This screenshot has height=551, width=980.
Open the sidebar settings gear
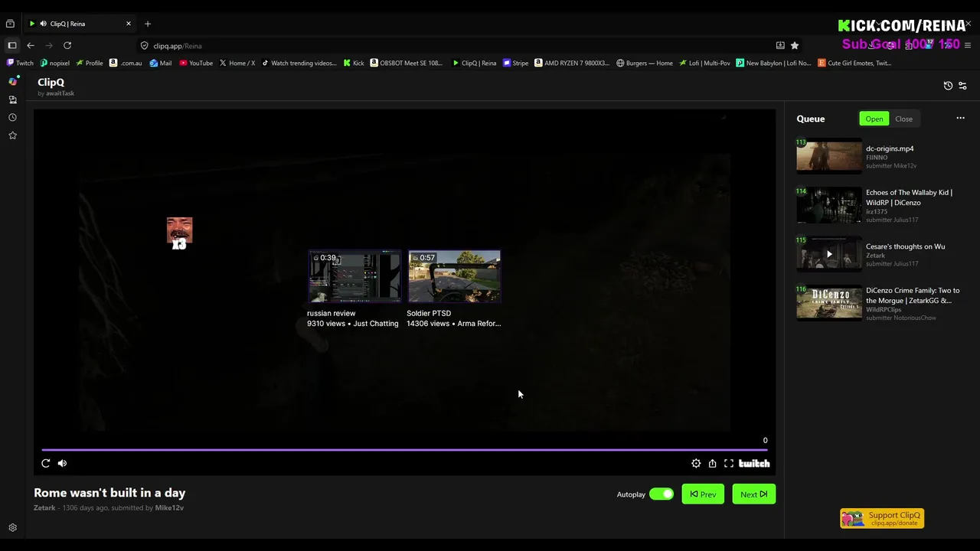(x=12, y=527)
